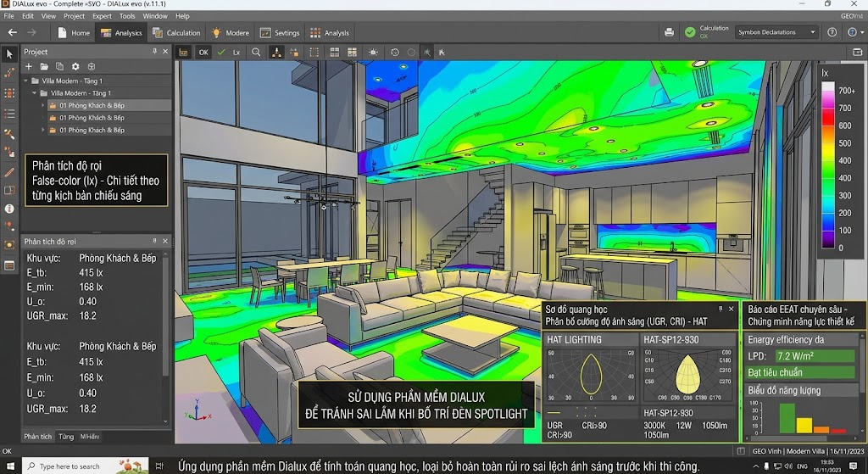
Task: Click the HAT-SP12-930 polar diagram thumbnail
Action: (x=689, y=375)
